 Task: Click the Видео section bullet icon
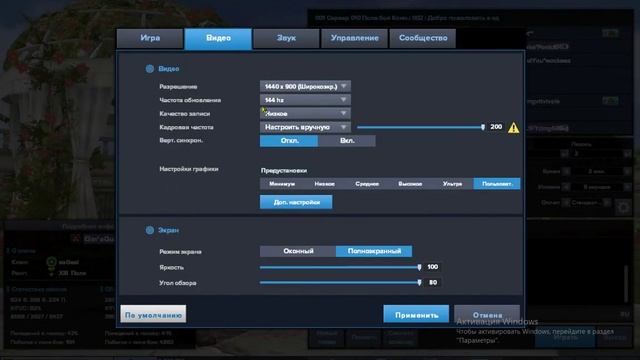[150, 69]
